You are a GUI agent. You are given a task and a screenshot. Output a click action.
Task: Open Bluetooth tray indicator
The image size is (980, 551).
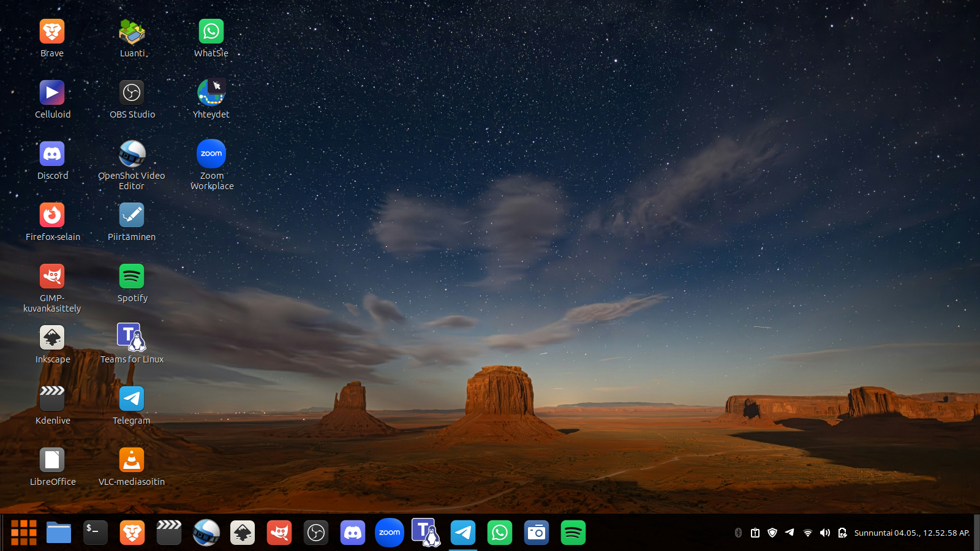point(738,533)
